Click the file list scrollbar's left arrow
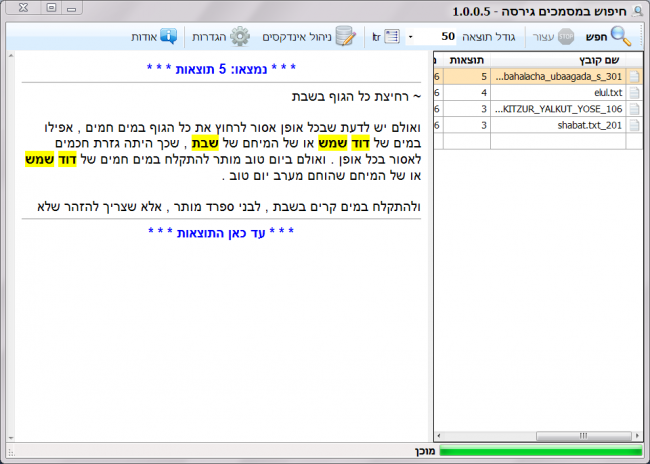The width and height of the screenshot is (650, 464). [439, 436]
